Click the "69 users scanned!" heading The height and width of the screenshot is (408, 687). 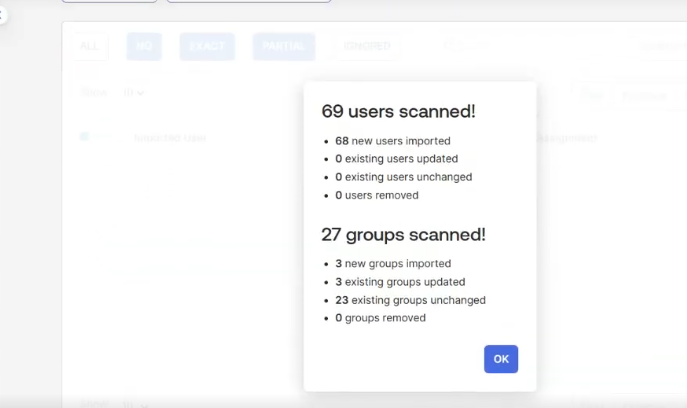click(398, 111)
